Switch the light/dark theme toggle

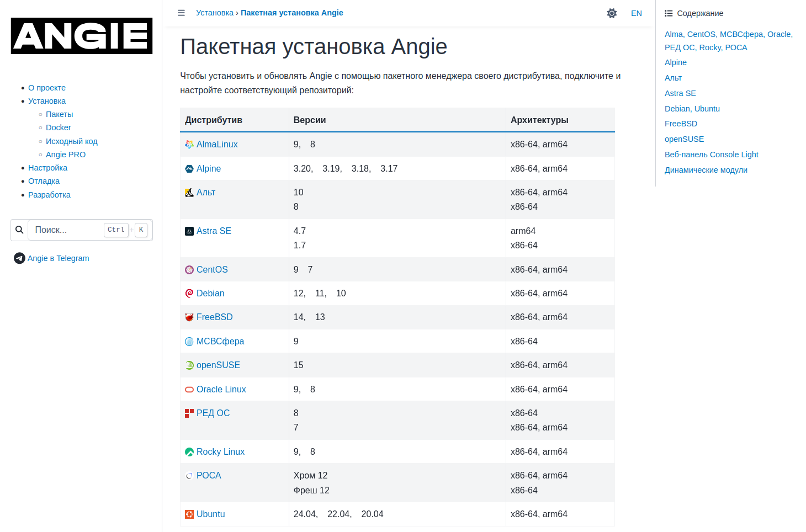(x=612, y=13)
